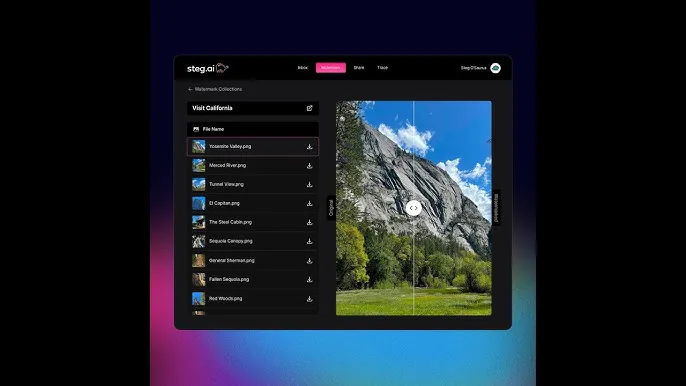Image resolution: width=686 pixels, height=386 pixels.
Task: Select the Merced River.png file name
Action: (227, 165)
